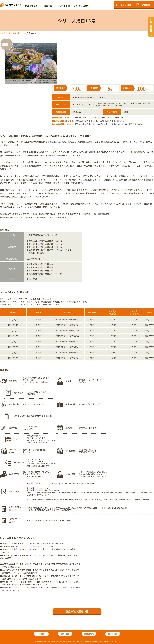
Task: Open the 商品の仕組み menu item
Action: point(31,6)
